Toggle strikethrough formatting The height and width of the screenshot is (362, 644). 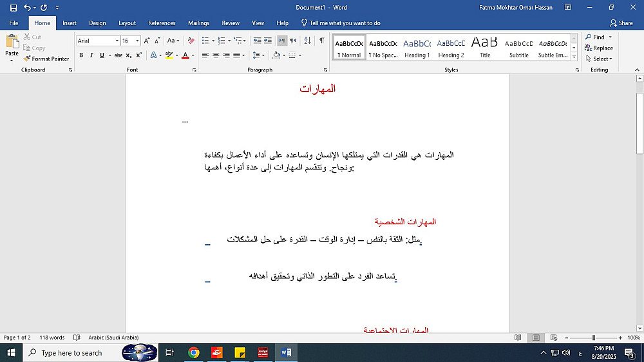click(118, 55)
